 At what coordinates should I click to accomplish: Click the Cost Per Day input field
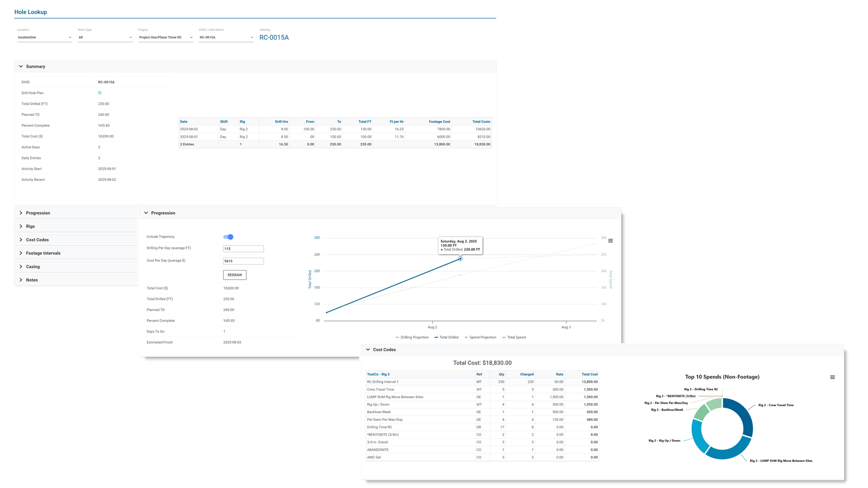[x=243, y=261]
